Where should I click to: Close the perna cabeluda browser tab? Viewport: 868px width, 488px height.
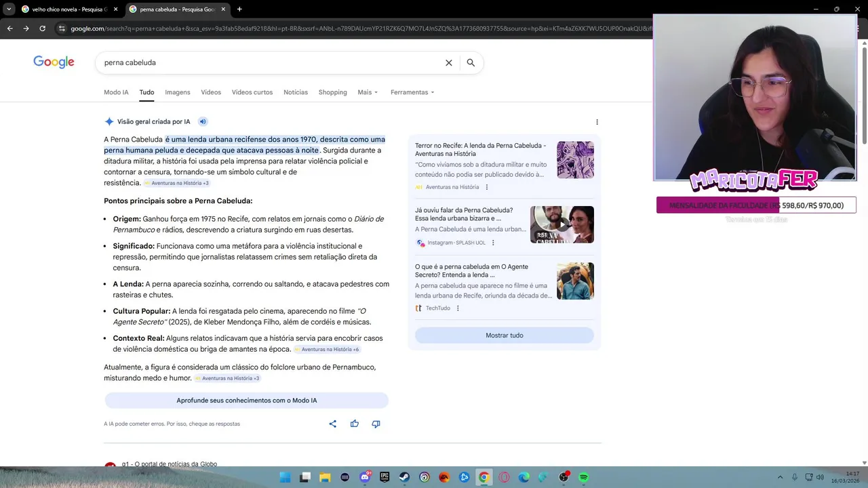(223, 9)
